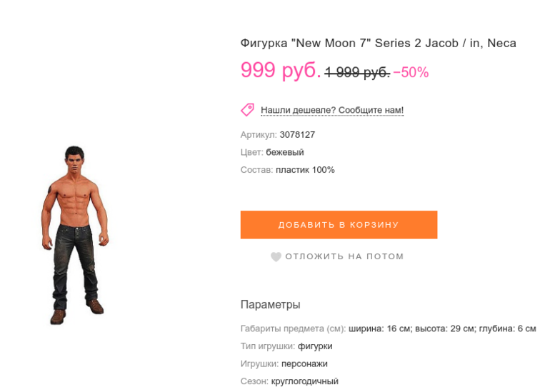The width and height of the screenshot is (550, 392).
Task: Click the composition value "пластик 100%"
Action: tap(305, 170)
